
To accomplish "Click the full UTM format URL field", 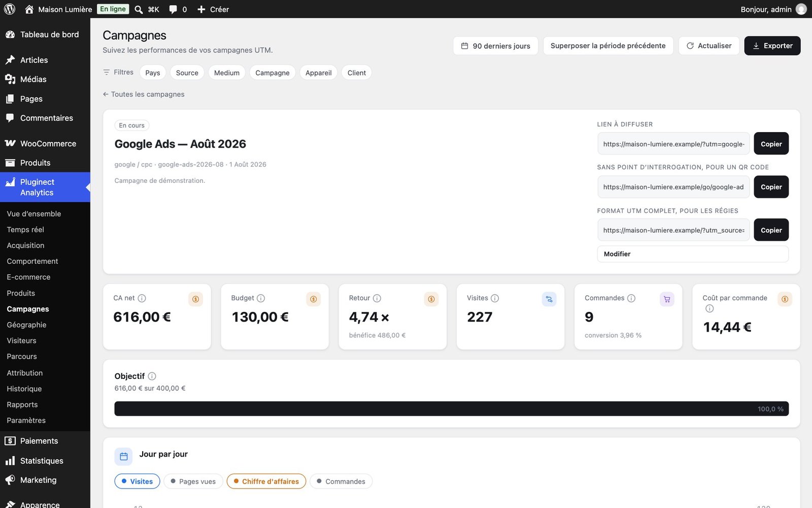I will tap(673, 230).
